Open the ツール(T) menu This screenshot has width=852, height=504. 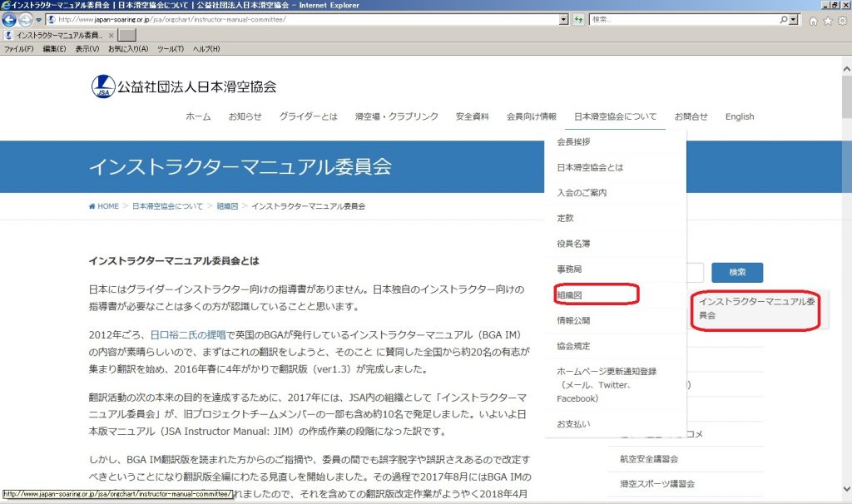(171, 49)
